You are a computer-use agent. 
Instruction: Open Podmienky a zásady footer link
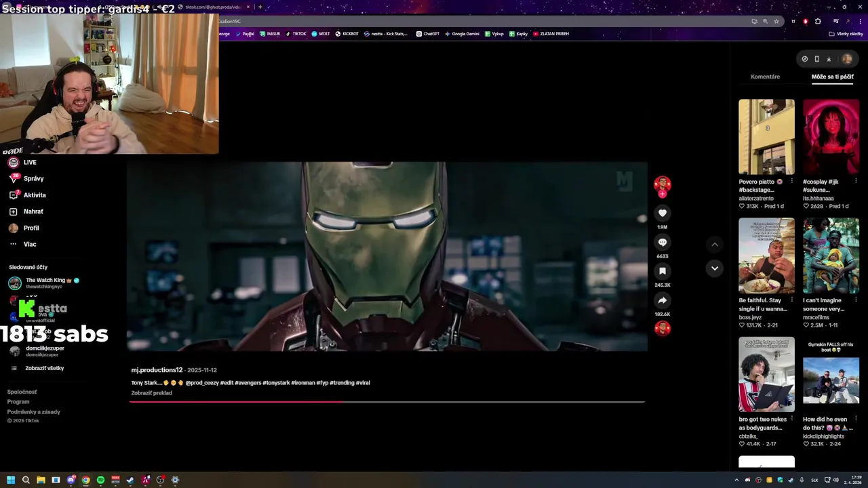click(x=33, y=412)
